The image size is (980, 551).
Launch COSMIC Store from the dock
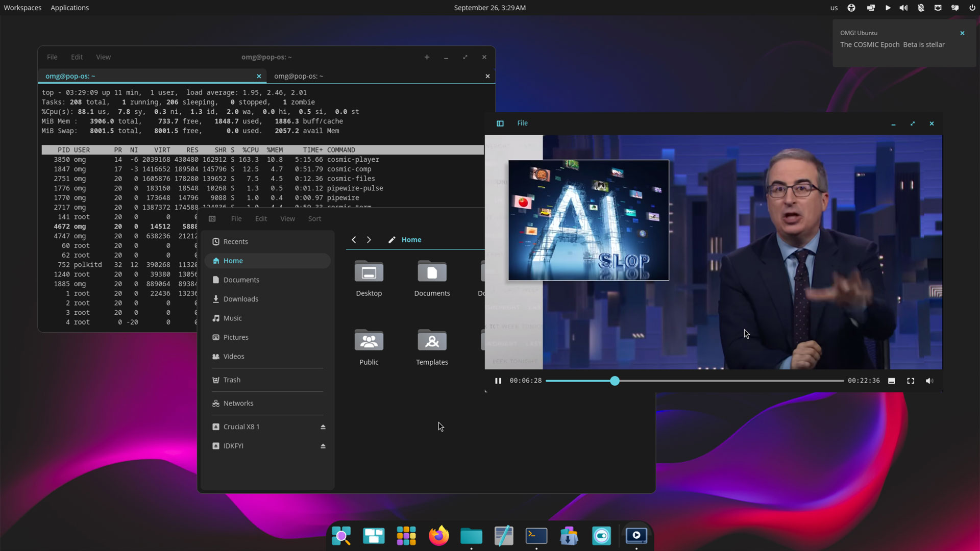tap(569, 536)
